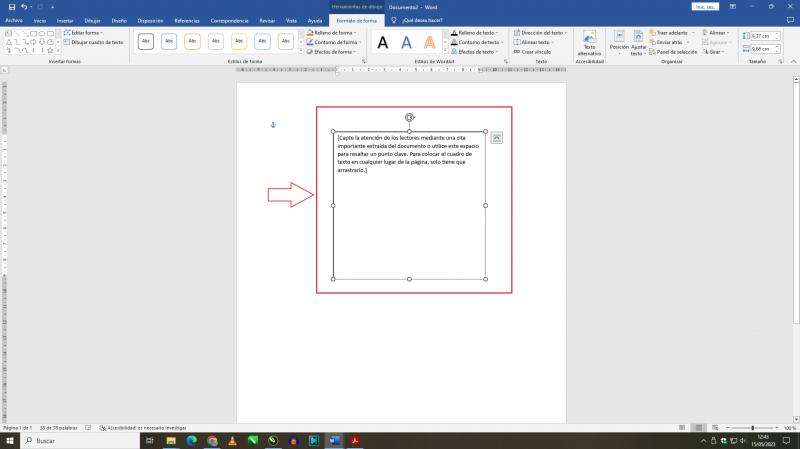
Task: Open Microsoft Edge from taskbar
Action: click(x=192, y=441)
